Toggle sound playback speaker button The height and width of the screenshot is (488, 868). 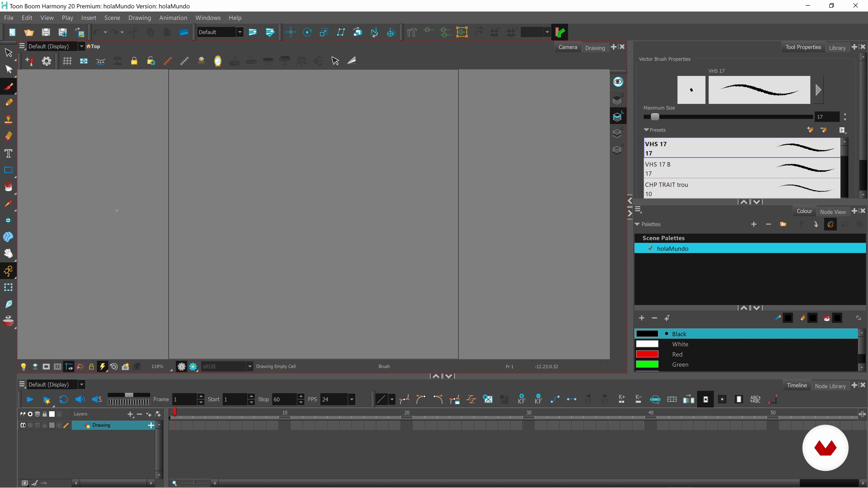point(80,399)
